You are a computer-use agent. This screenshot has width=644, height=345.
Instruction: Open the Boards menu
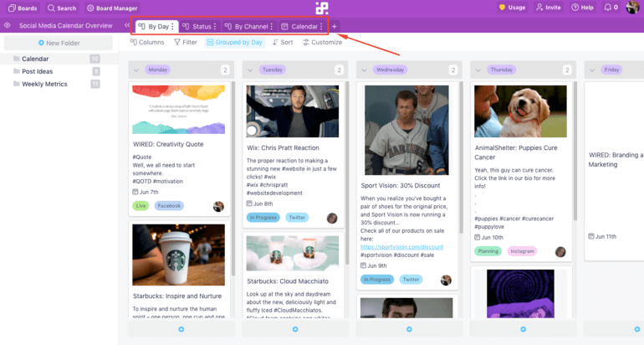[x=23, y=8]
